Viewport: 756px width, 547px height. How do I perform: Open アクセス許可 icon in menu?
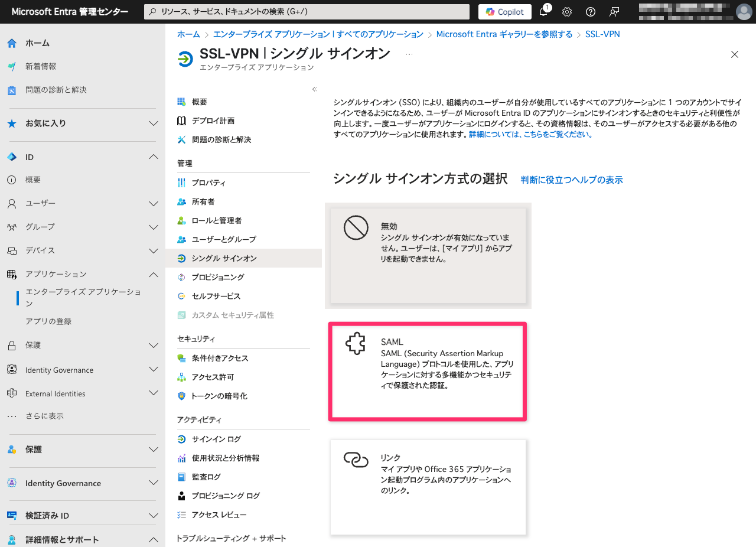coord(182,377)
